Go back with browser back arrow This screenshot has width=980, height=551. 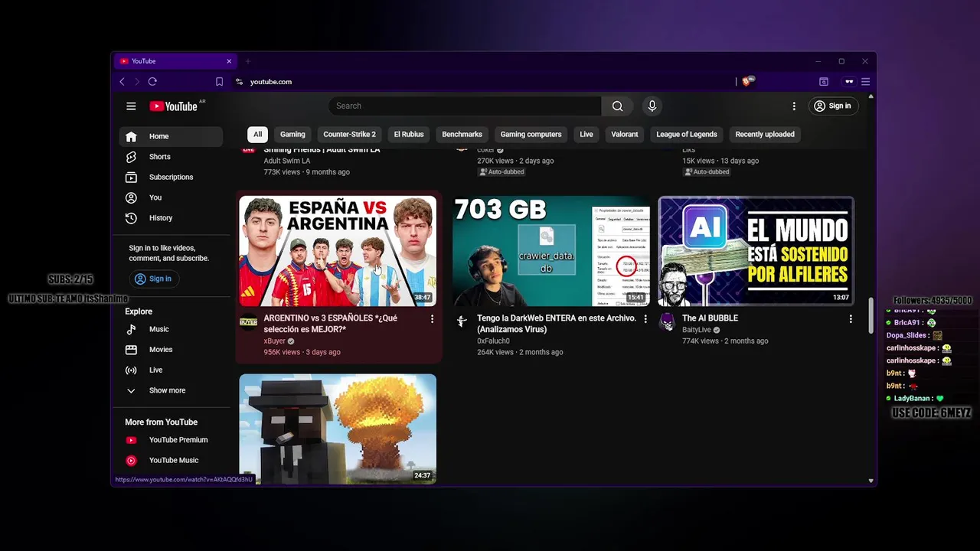point(122,82)
